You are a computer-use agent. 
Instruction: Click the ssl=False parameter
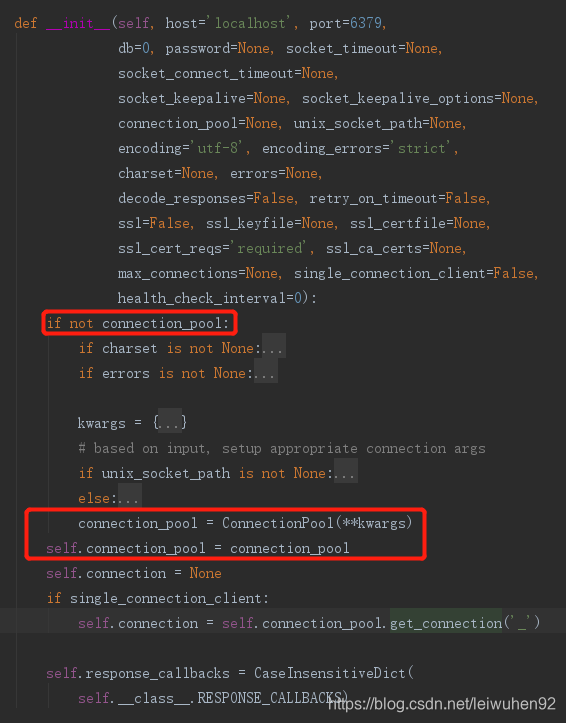click(x=153, y=223)
